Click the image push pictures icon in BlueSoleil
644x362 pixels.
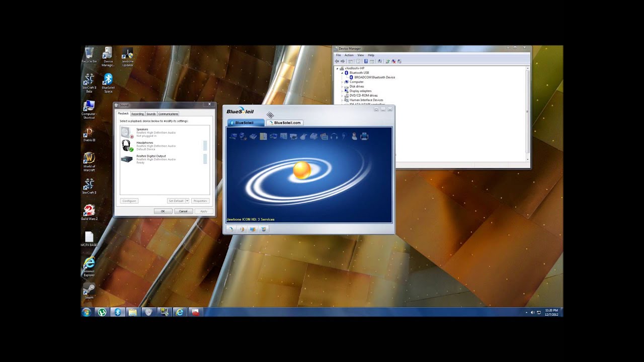point(324,136)
